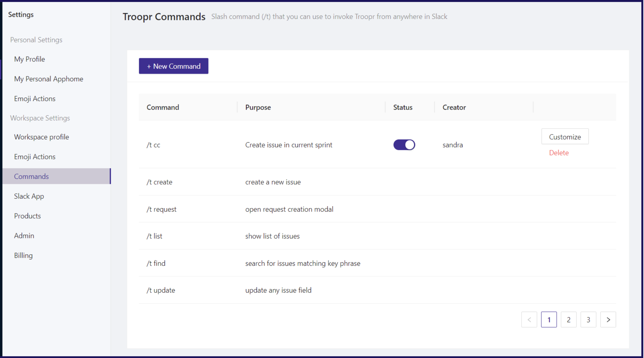
Task: Click creator name sandra
Action: (453, 145)
